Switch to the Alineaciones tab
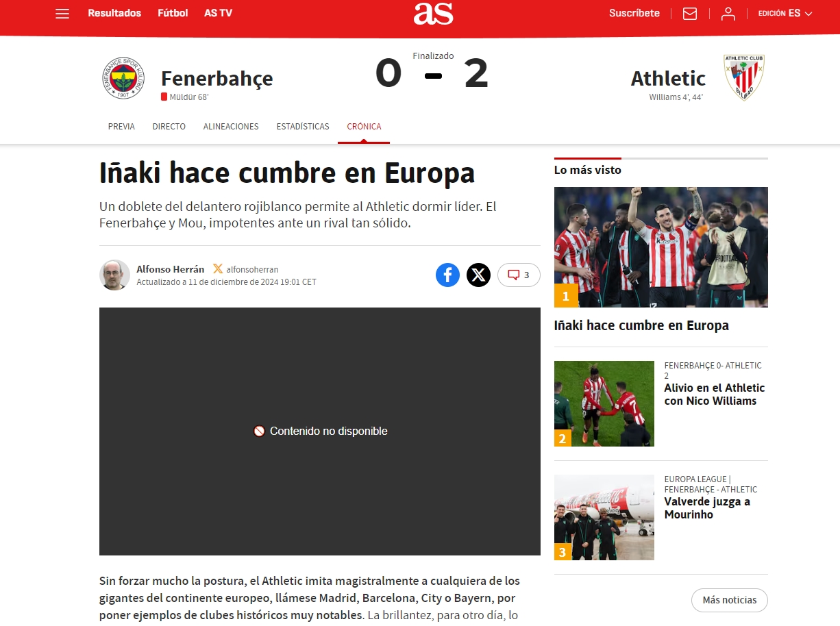The height and width of the screenshot is (626, 840). point(231,127)
